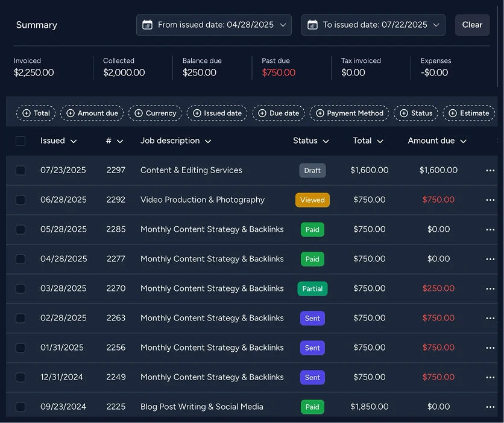Screen dimensions: 504x423
Task: Click calendar icon in From issued date
Action: (147, 25)
